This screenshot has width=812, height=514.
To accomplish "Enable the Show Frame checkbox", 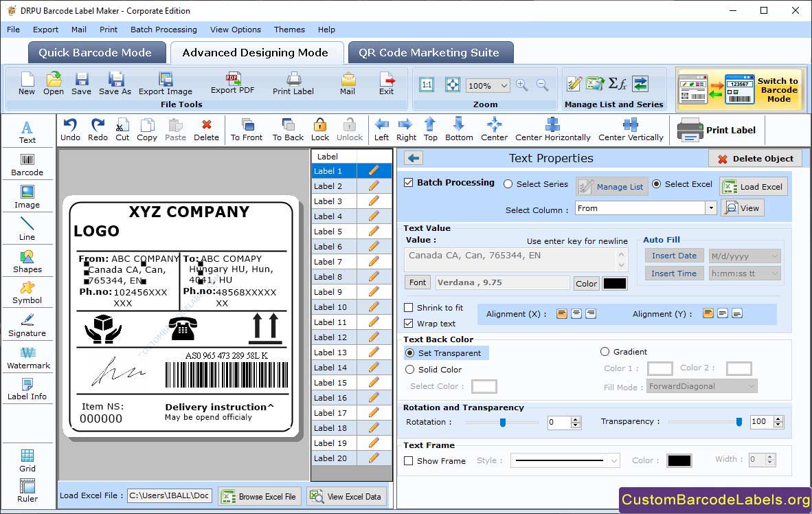I will [x=409, y=460].
